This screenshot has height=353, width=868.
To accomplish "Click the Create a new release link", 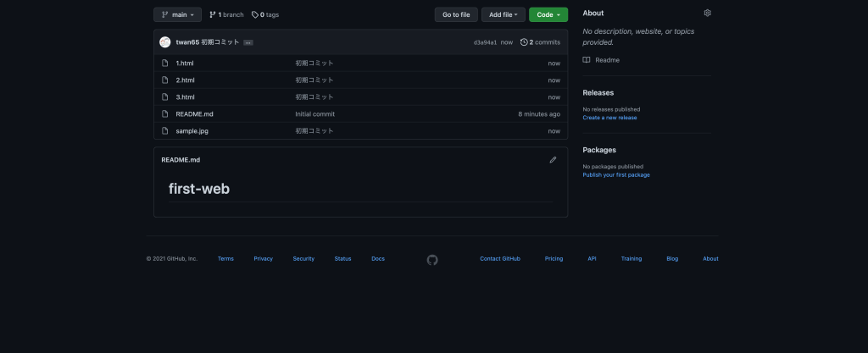I will tap(609, 118).
